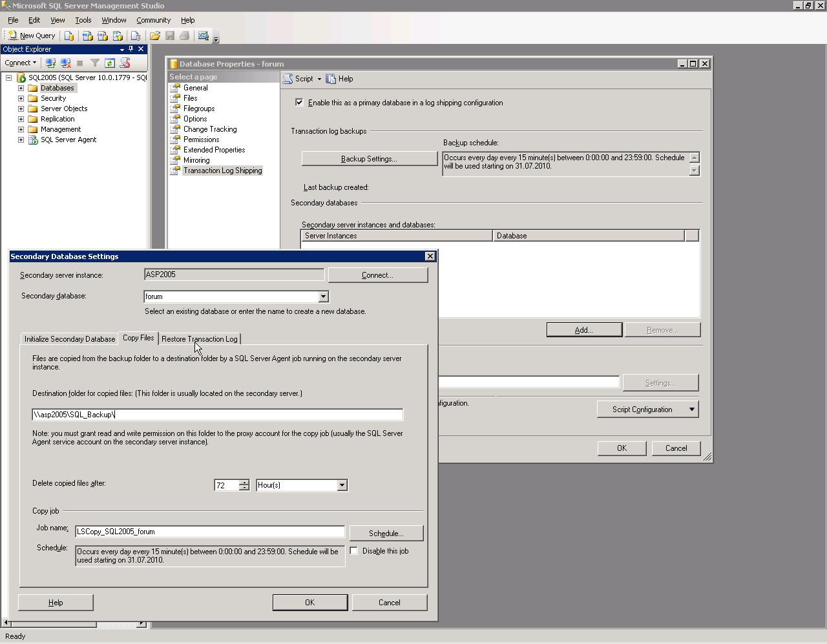Viewport: 827px width, 644px height.
Task: Open a new XMLA query
Action: pyautogui.click(x=118, y=36)
